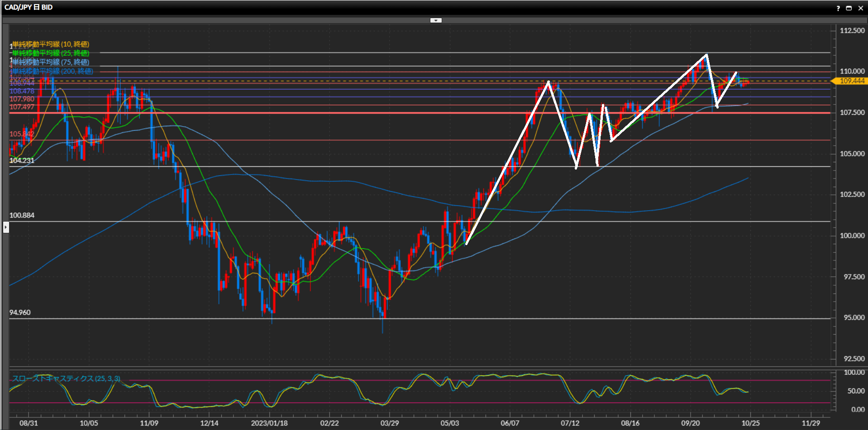Maximize the CAD/JPY chart window
The height and width of the screenshot is (430, 868).
[x=849, y=8]
